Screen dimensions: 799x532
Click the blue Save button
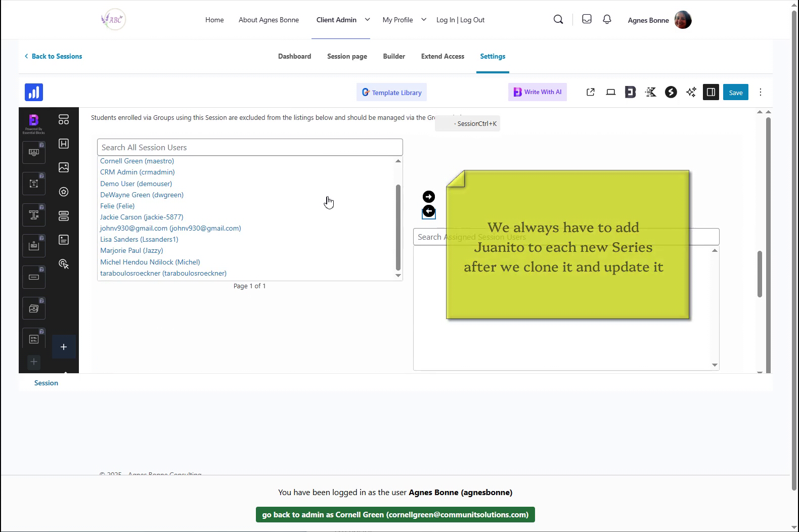(735, 92)
